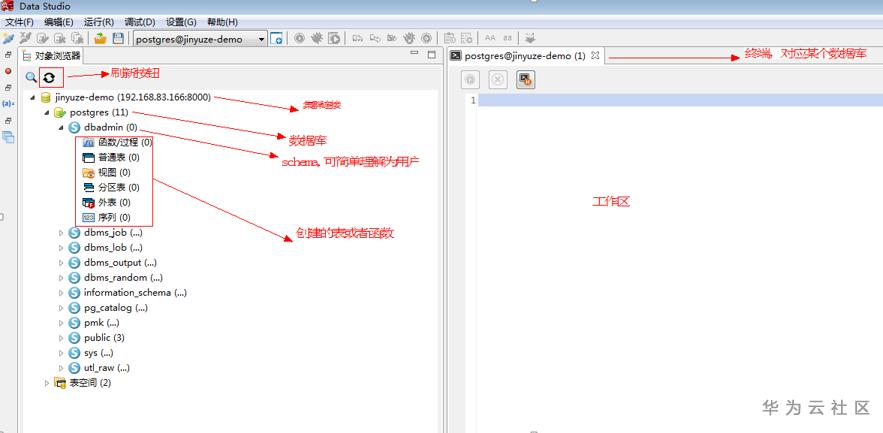The width and height of the screenshot is (883, 433).
Task: Select the sys (...) schema row
Action: pyautogui.click(x=99, y=353)
